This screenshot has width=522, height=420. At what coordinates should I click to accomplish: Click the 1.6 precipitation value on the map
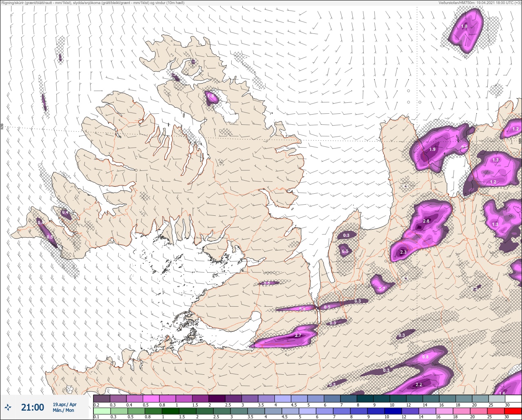pos(502,393)
